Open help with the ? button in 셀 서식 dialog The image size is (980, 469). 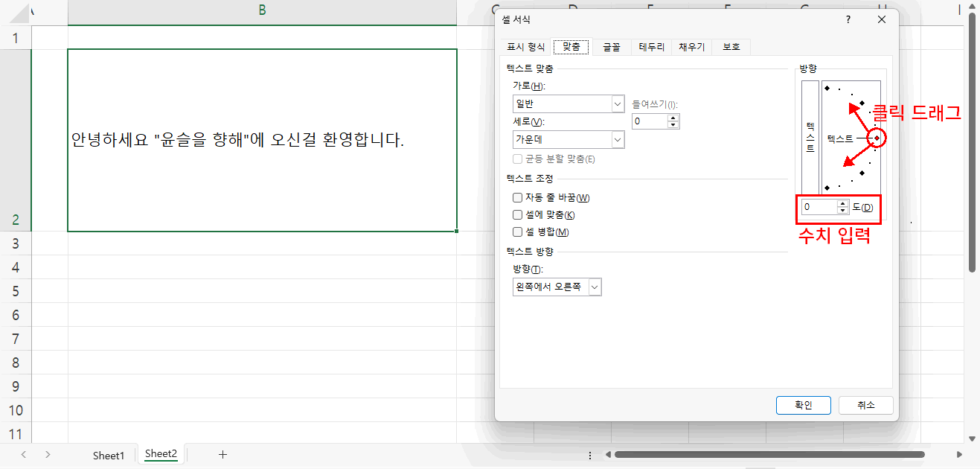coord(848,20)
